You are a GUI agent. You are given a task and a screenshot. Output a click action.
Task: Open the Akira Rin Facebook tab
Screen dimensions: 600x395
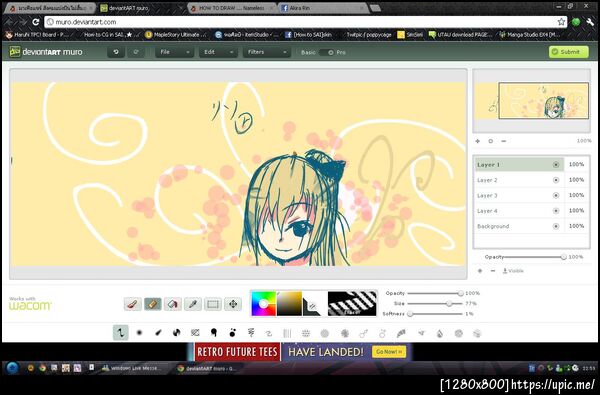pyautogui.click(x=323, y=8)
